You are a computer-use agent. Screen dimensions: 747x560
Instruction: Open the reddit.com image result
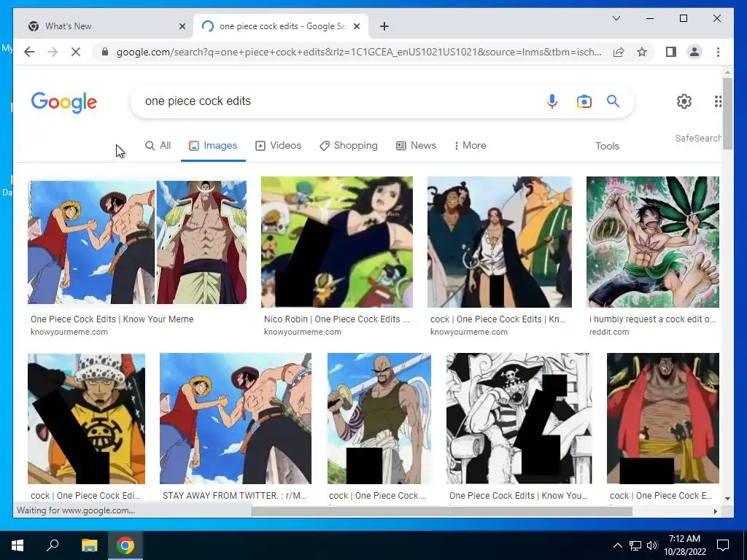point(653,242)
